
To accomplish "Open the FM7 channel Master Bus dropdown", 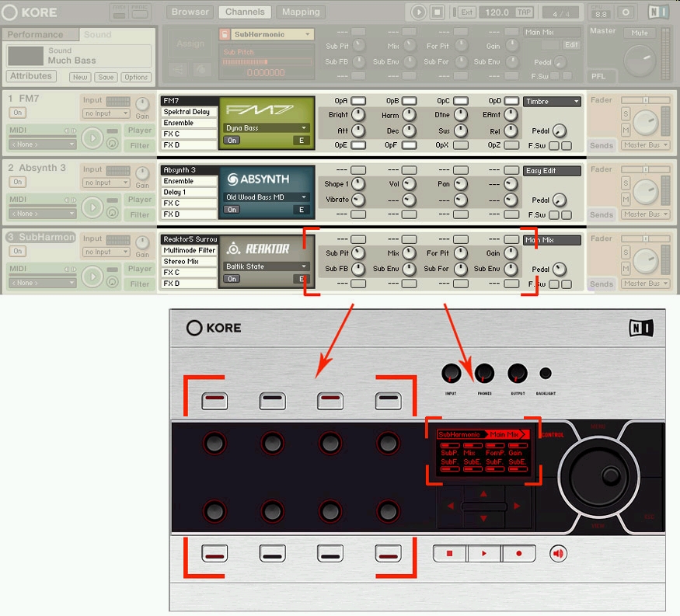I will tap(646, 145).
